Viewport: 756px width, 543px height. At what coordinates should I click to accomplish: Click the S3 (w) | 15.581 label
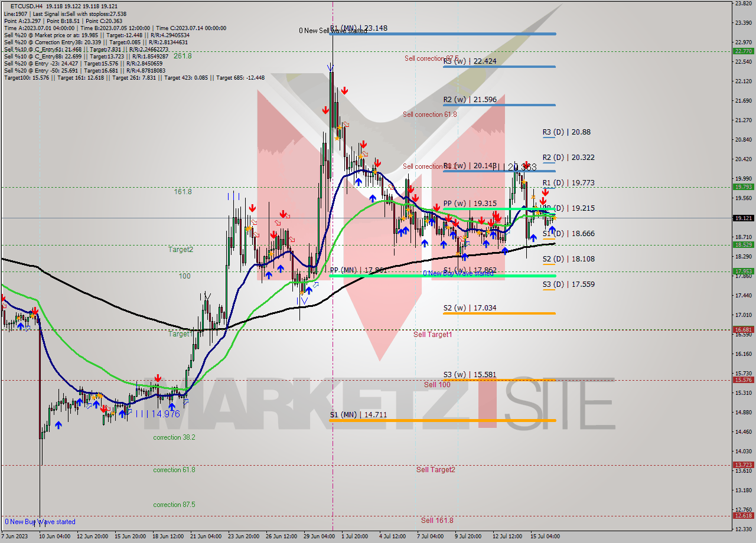tap(470, 375)
